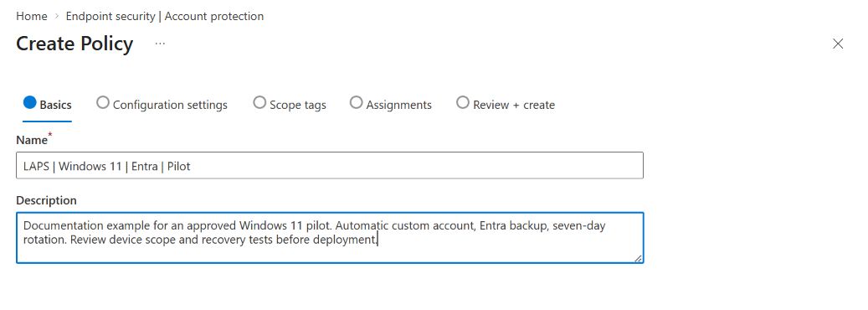
Task: Select the Basics step tab
Action: click(47, 104)
